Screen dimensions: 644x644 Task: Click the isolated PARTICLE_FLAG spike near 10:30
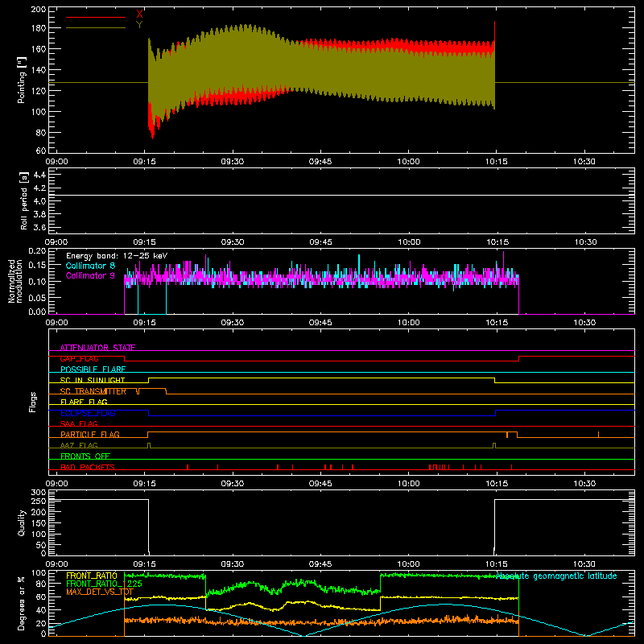point(598,434)
